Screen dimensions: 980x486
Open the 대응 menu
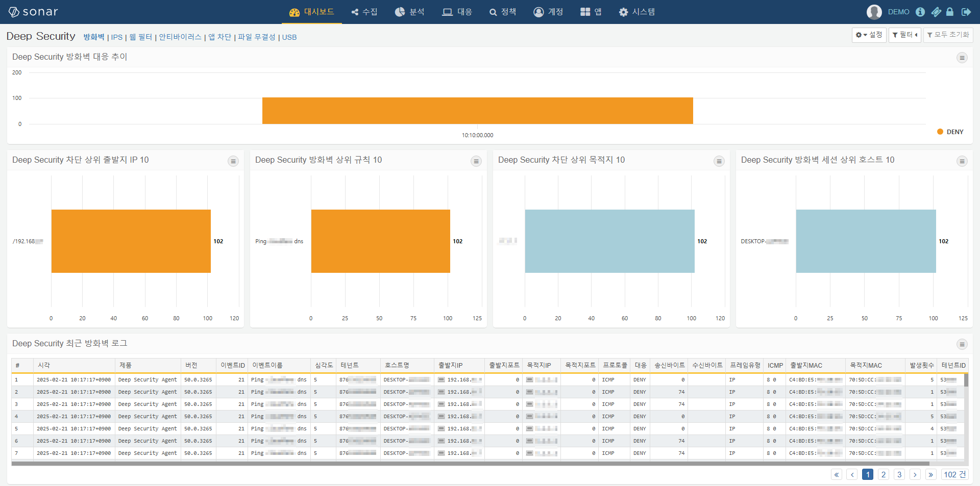[x=457, y=12]
